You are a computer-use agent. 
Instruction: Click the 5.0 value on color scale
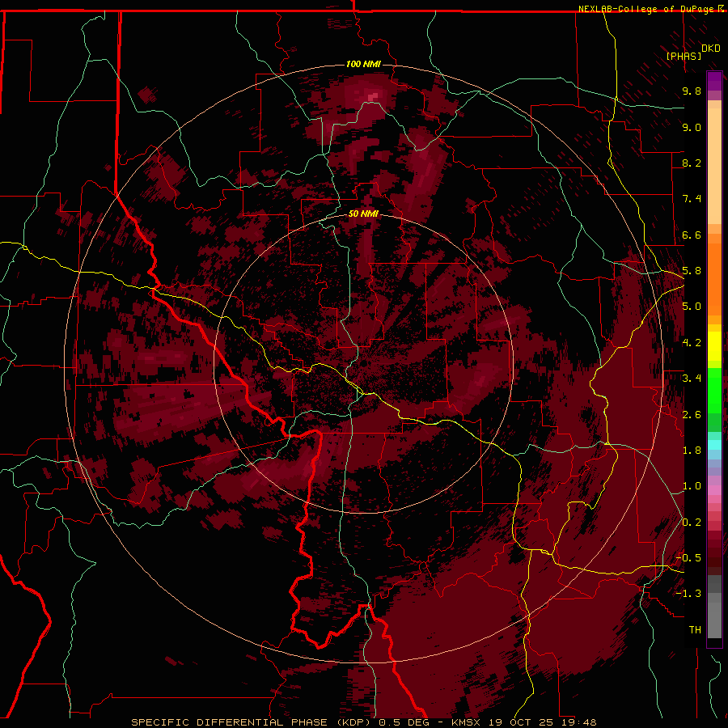(692, 307)
